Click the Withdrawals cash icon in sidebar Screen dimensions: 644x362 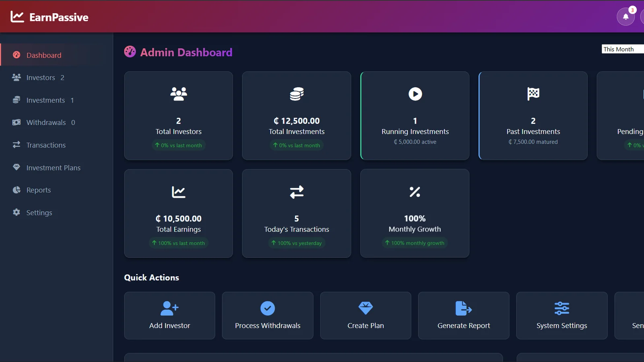17,122
